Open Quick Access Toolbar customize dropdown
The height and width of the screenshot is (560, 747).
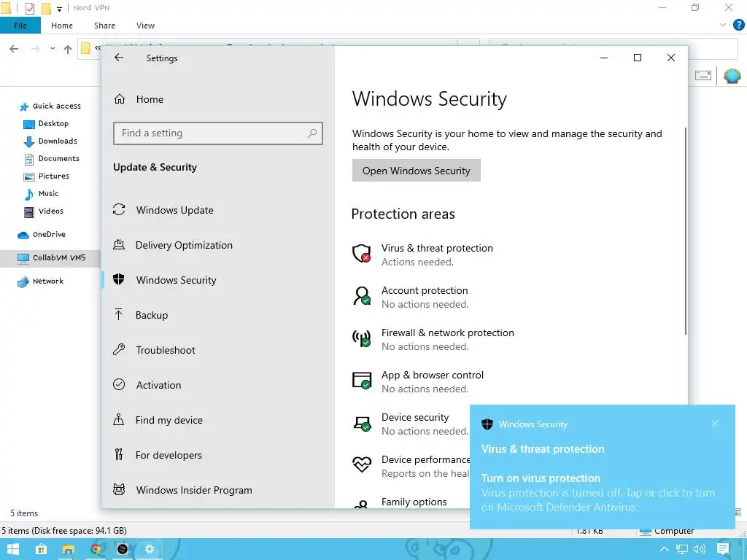pos(60,9)
